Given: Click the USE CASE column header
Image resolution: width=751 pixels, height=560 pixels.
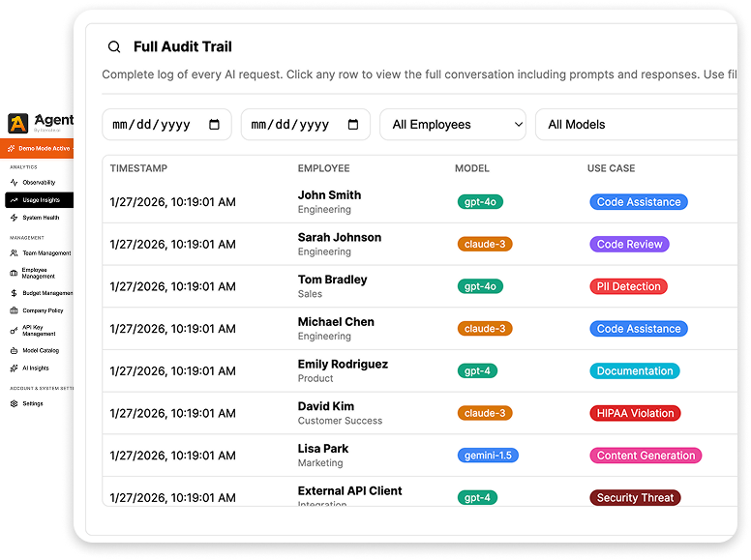Looking at the screenshot, I should 611,168.
